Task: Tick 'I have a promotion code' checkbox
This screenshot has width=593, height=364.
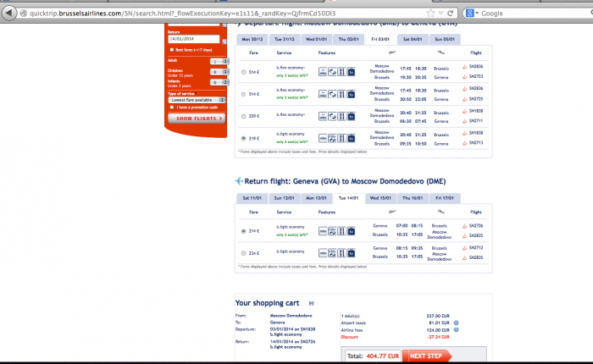Action: coord(172,108)
